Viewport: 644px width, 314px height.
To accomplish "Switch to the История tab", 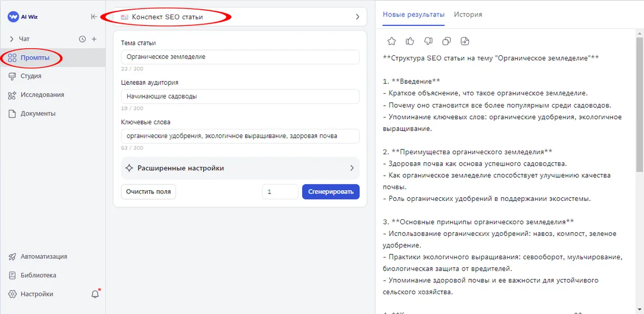I will pos(467,14).
